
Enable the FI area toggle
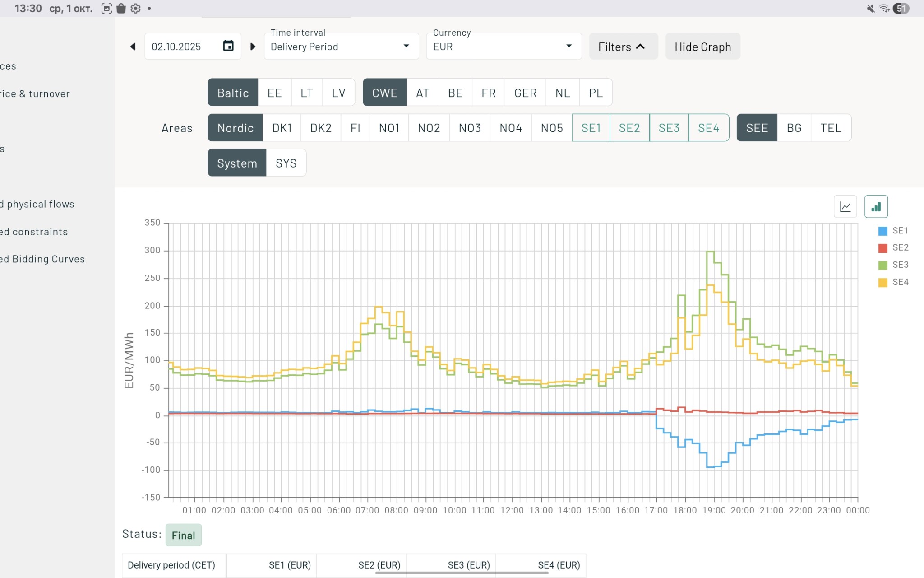click(x=355, y=128)
